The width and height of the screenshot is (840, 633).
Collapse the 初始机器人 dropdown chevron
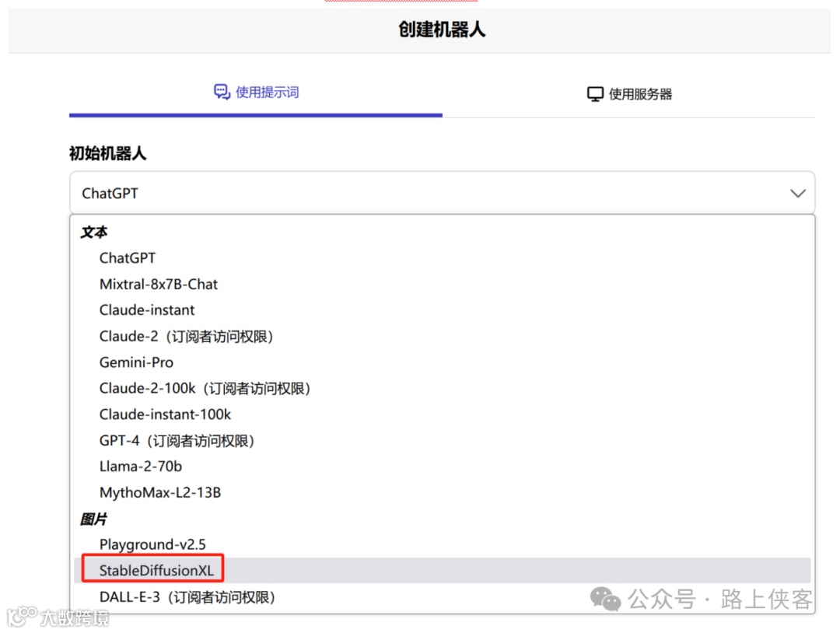point(798,194)
